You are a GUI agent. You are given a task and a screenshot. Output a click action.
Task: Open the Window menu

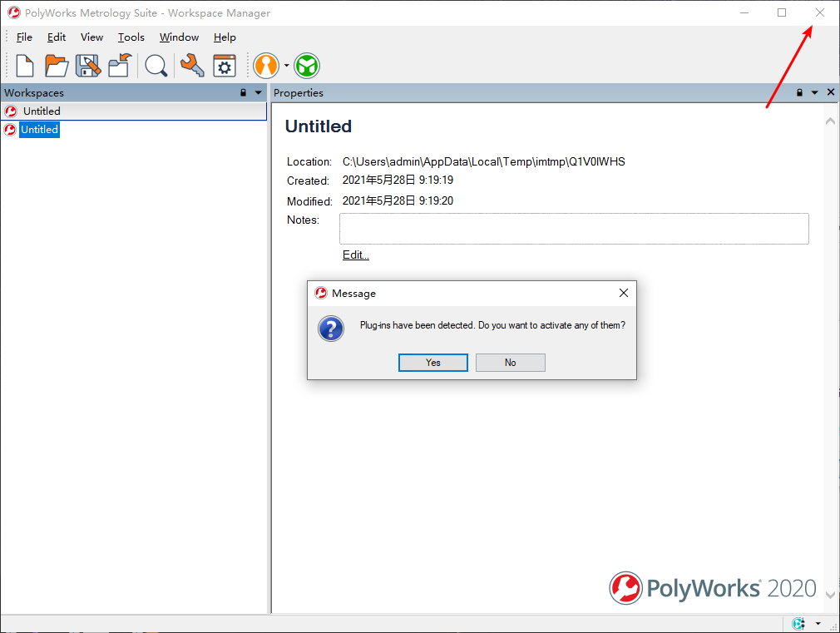pos(179,37)
